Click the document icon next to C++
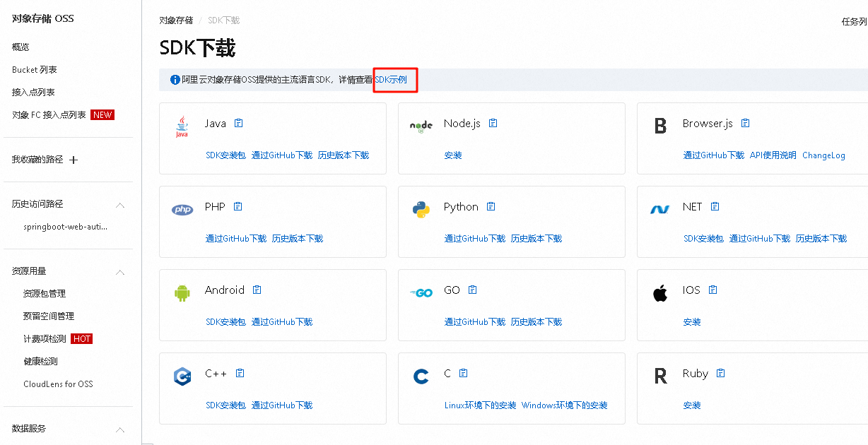The image size is (868, 445). (x=240, y=373)
